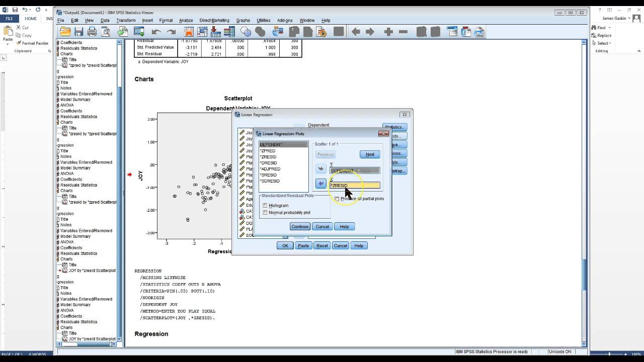
Task: Click the arrow button beside the Y field
Action: (320, 169)
